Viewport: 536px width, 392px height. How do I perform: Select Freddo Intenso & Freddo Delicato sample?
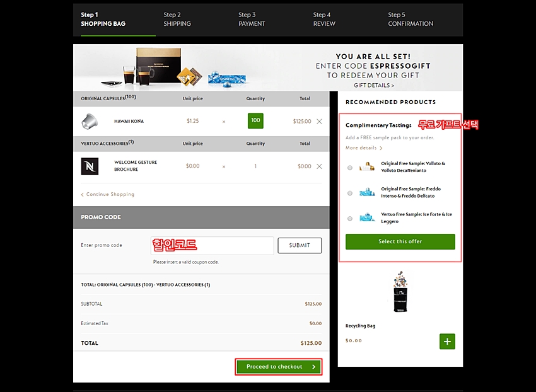point(350,193)
